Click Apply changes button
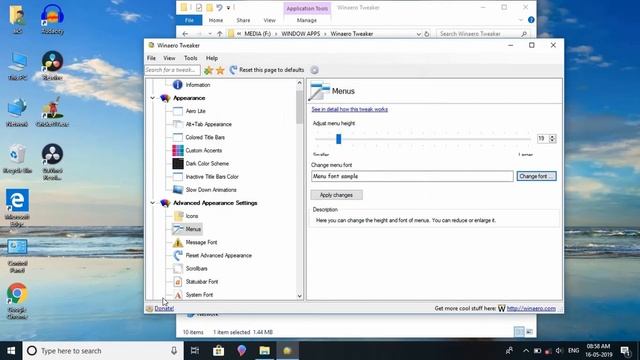This screenshot has width=640, height=360. tap(336, 195)
